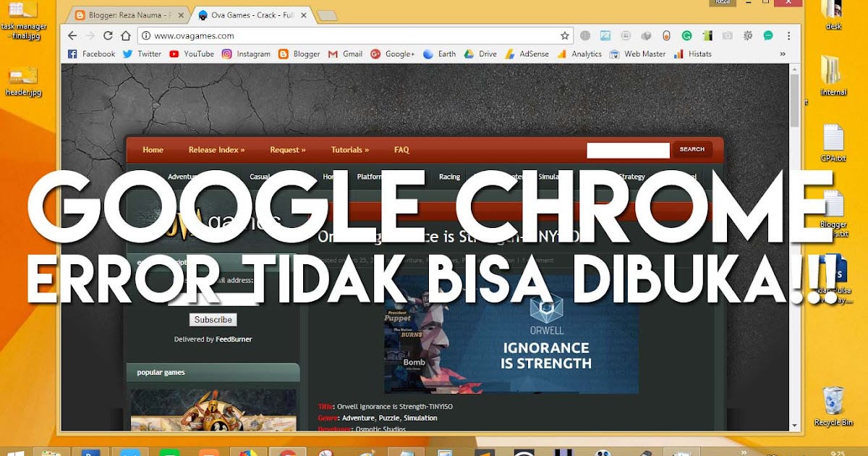This screenshot has width=868, height=456.
Task: Expand the Release Index » menu
Action: (x=216, y=150)
